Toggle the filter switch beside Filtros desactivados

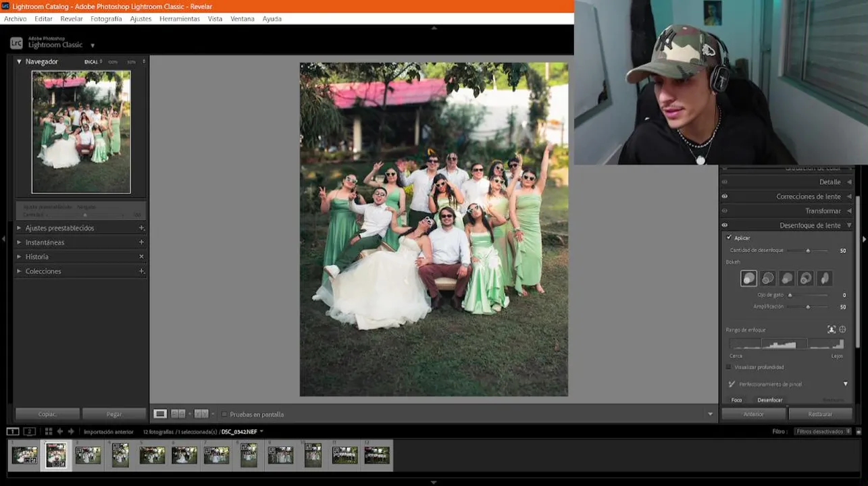859,431
